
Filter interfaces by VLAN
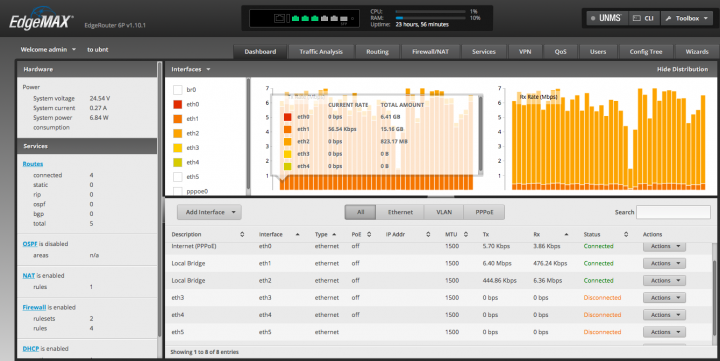coord(444,212)
